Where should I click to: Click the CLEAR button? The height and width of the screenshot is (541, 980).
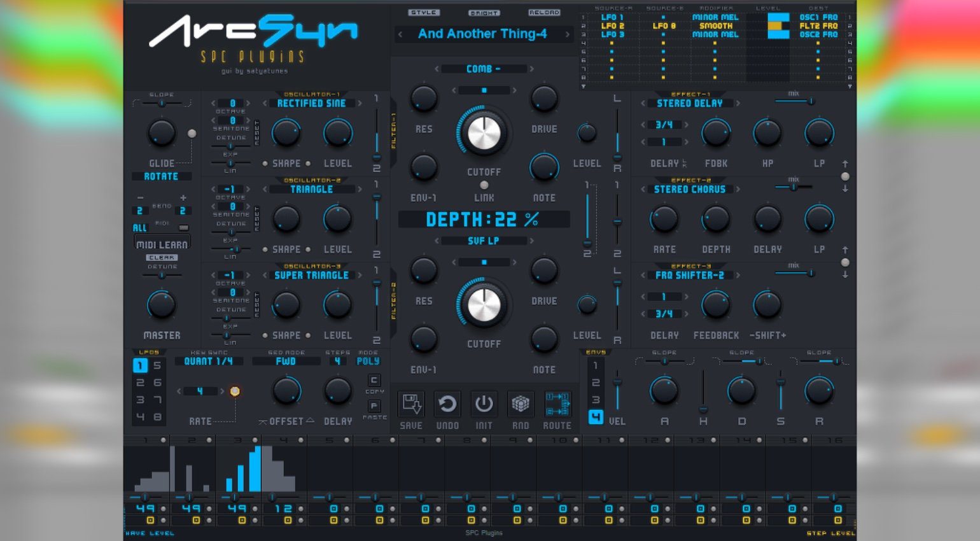(x=162, y=258)
